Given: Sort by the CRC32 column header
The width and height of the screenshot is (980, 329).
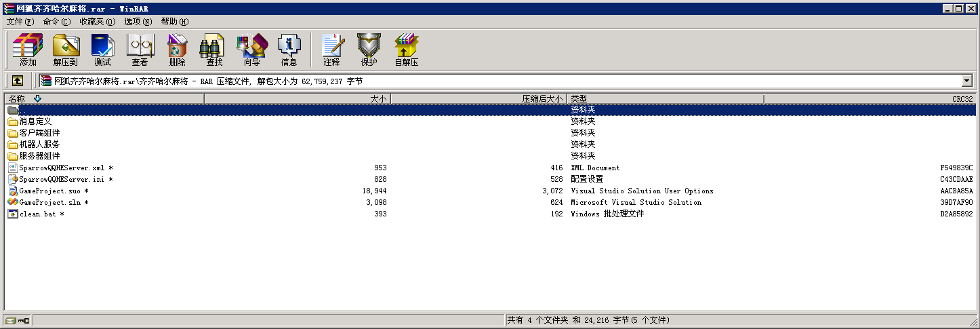Looking at the screenshot, I should [962, 99].
